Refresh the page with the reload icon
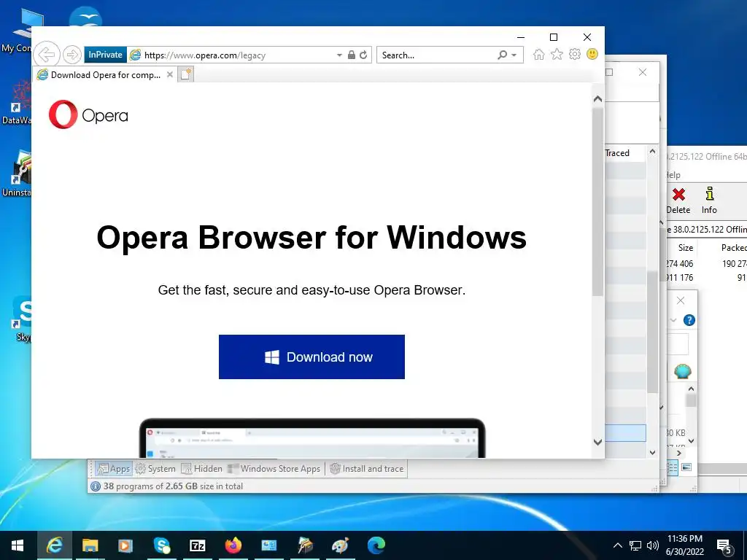The image size is (747, 560). pyautogui.click(x=363, y=55)
